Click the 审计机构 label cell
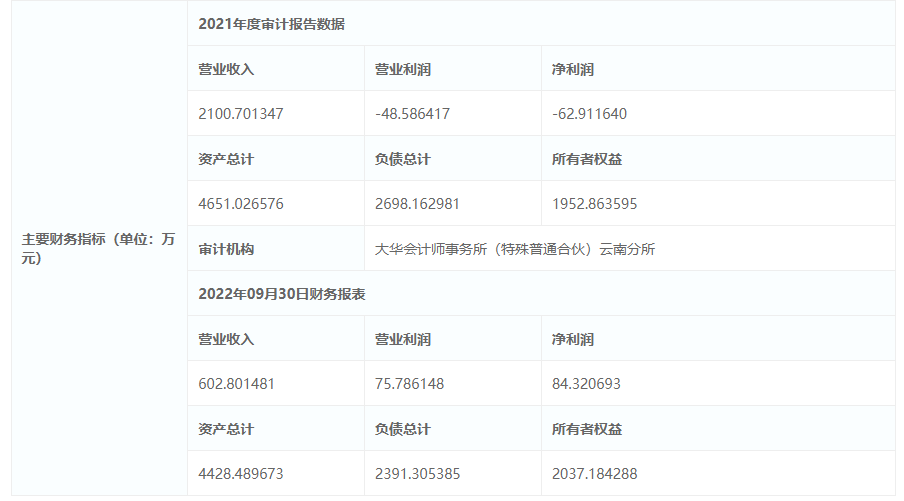This screenshot has width=904, height=501. click(x=226, y=249)
